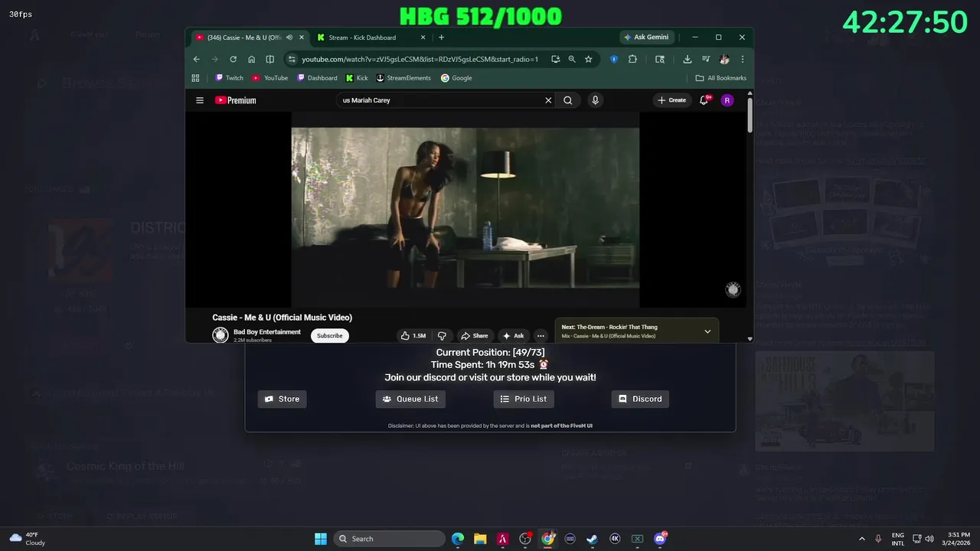The width and height of the screenshot is (980, 551).
Task: Click Ask Gemini button
Action: pos(647,37)
